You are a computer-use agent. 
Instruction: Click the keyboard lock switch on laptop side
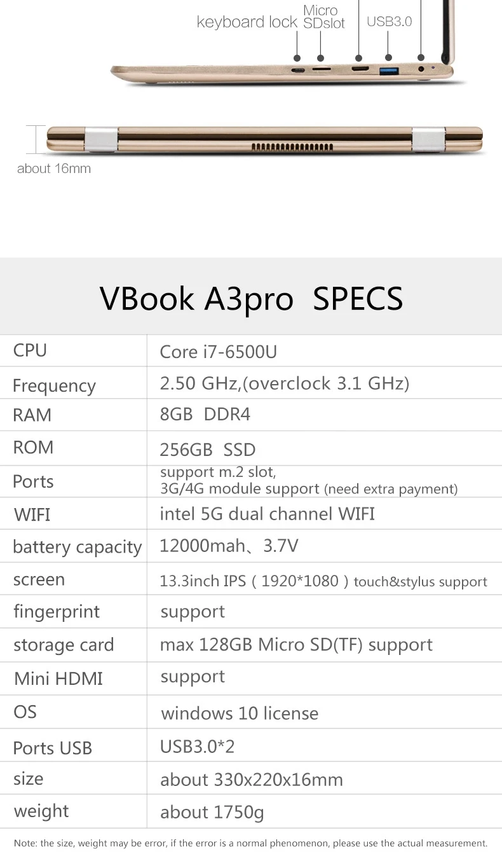tap(297, 69)
